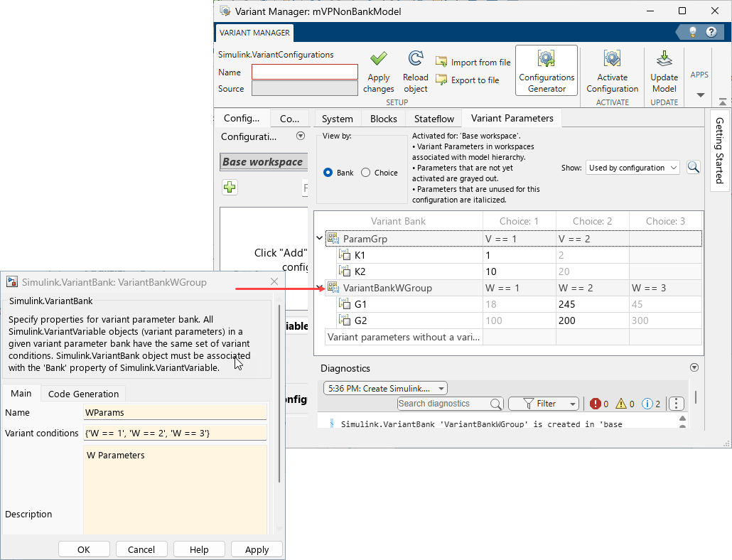
Task: Switch to Variant Parameters tab
Action: 512,118
